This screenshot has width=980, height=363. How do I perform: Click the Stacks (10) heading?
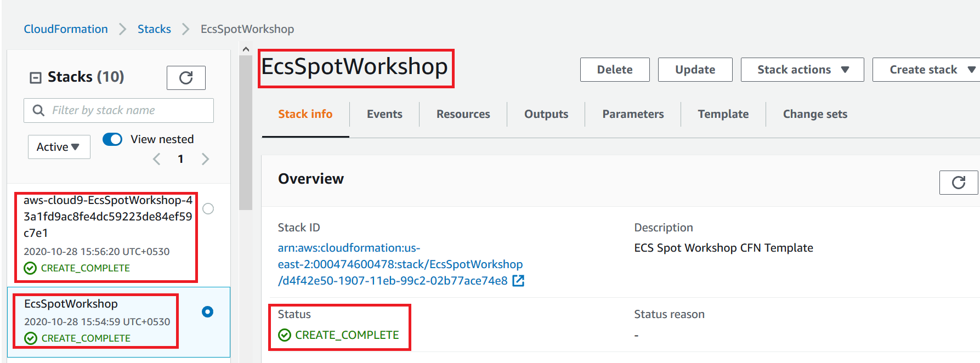[86, 77]
